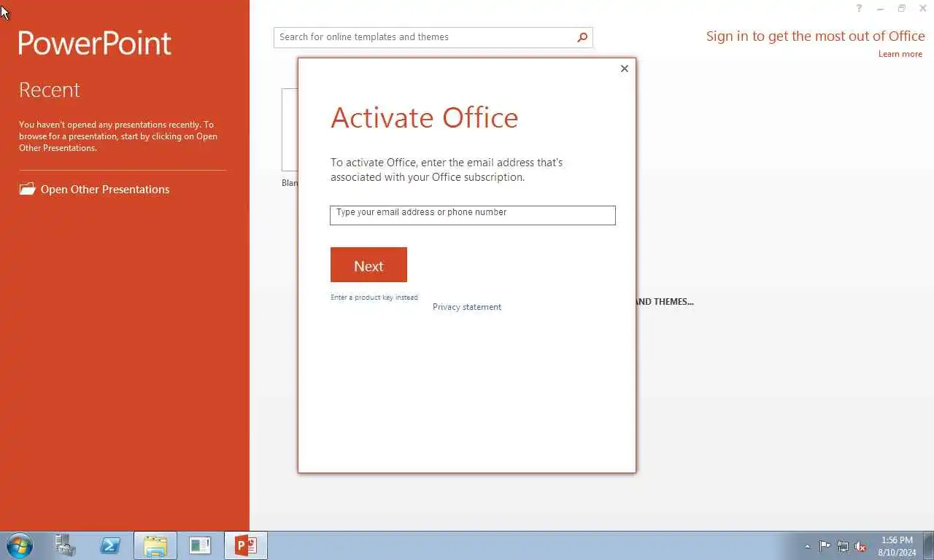Click the taskbar icon left of PowerPoint

(200, 545)
